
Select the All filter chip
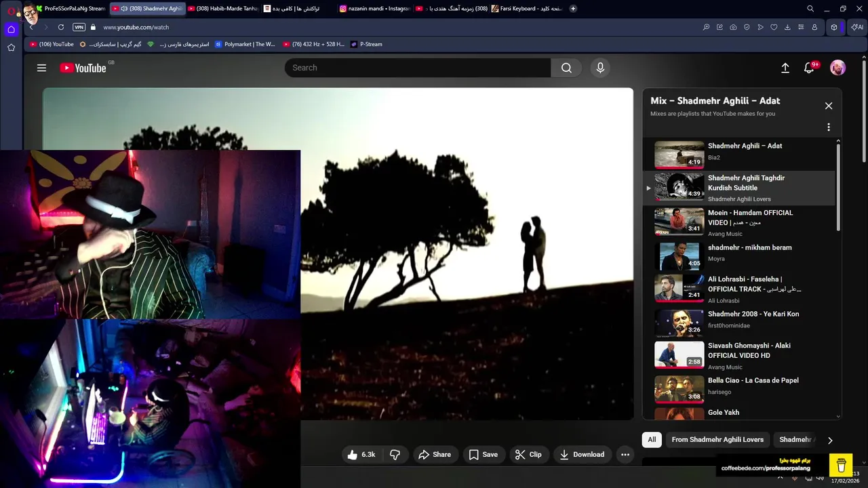(652, 440)
